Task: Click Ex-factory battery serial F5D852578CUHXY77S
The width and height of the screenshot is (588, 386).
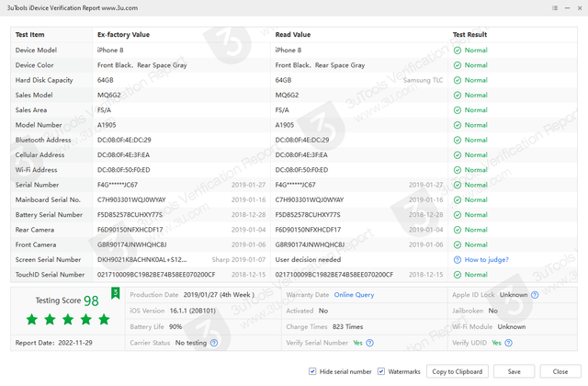Action: tap(130, 215)
